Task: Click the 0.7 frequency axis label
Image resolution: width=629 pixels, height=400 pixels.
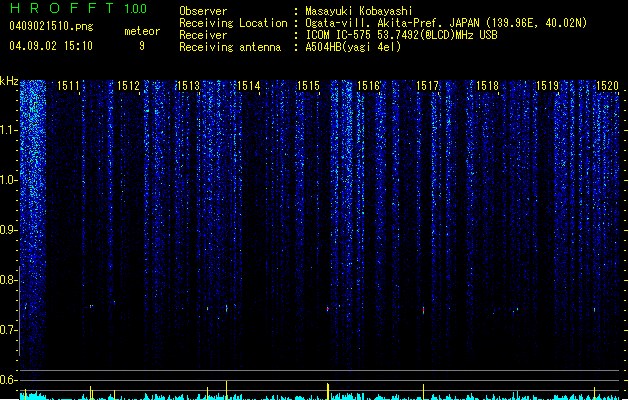Action: (x=9, y=330)
